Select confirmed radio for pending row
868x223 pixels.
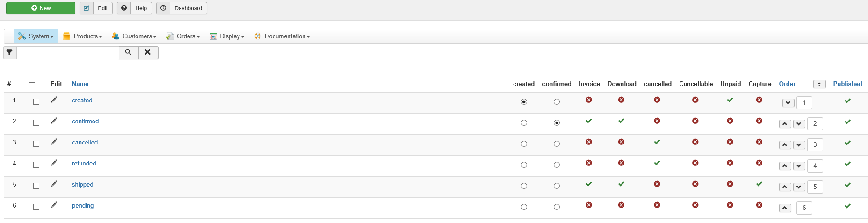[557, 207]
